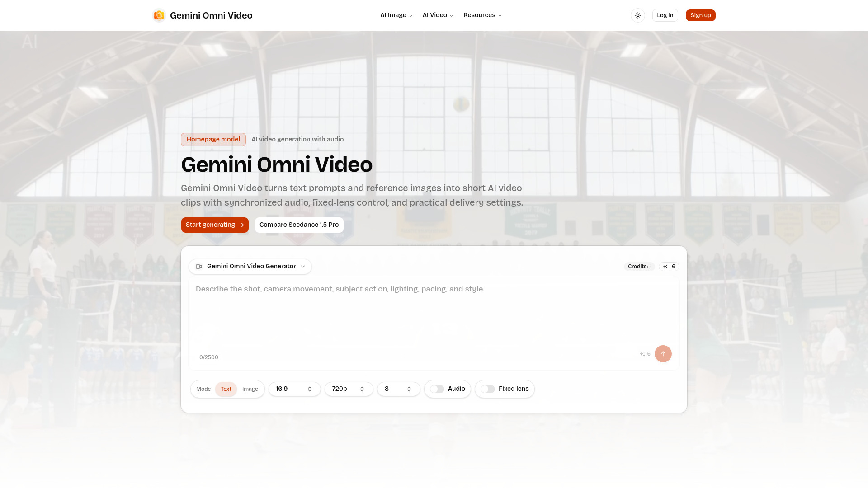Click Start generating button

[x=215, y=225]
